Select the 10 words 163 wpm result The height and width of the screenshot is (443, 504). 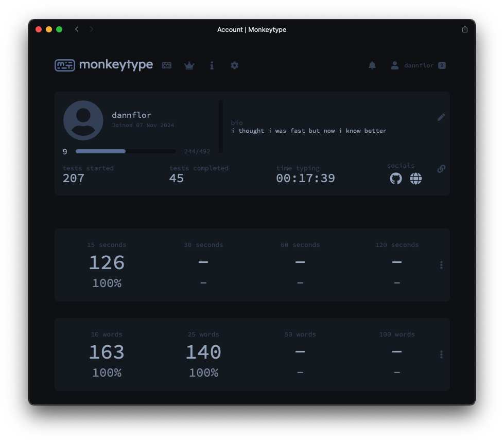[x=107, y=352]
